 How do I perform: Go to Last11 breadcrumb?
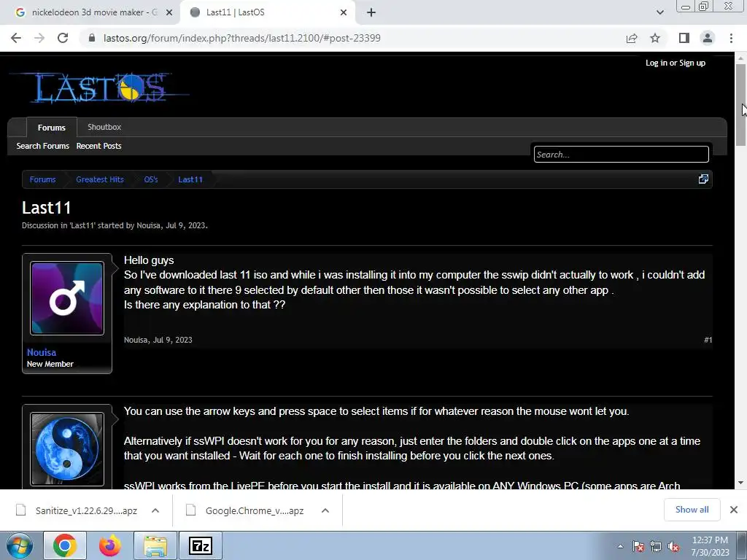(190, 179)
